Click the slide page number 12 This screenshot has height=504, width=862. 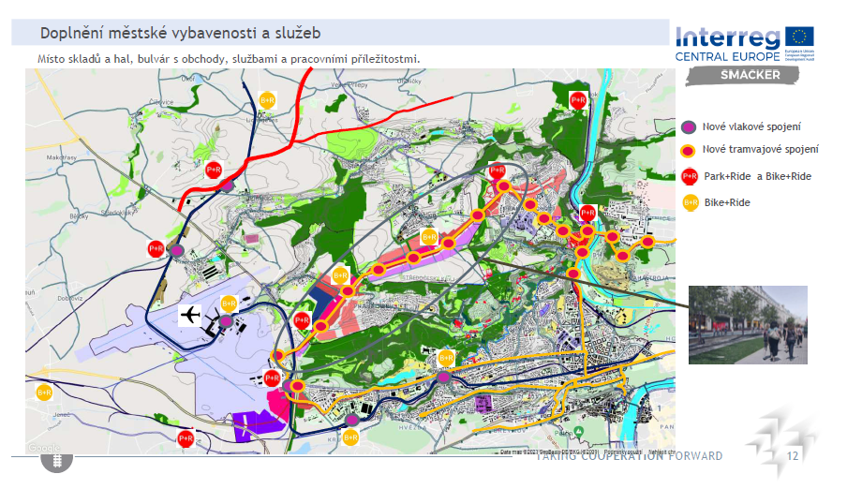point(792,456)
